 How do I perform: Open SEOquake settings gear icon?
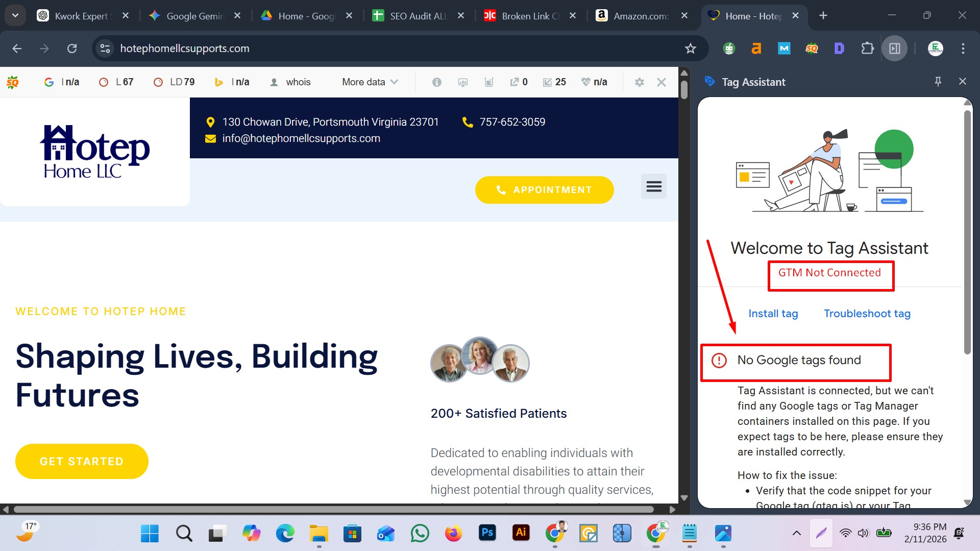click(639, 82)
